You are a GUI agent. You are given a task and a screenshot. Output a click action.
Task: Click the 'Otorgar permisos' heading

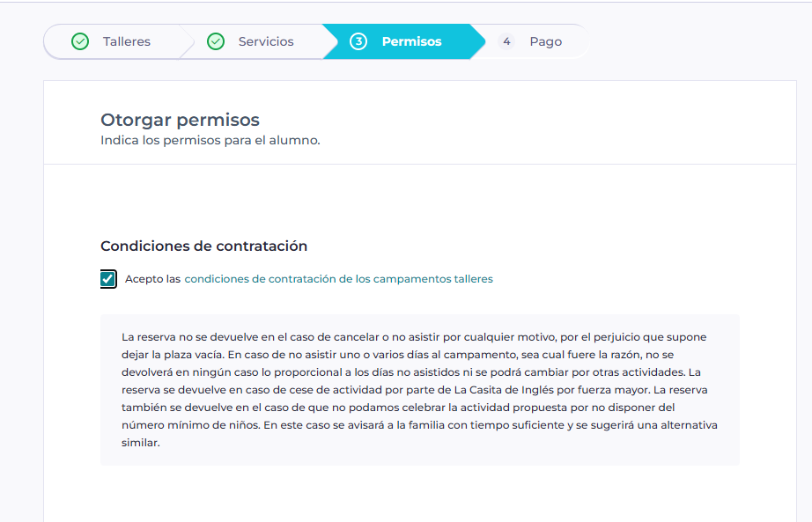click(x=180, y=120)
